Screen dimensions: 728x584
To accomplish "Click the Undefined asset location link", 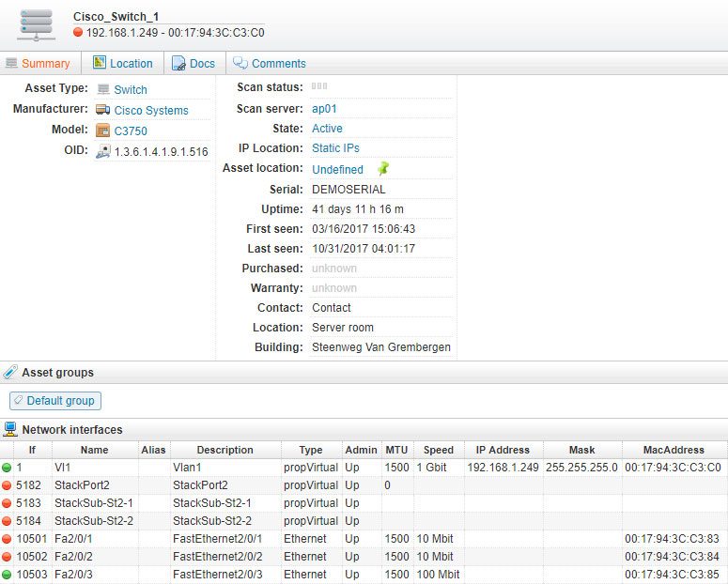I will point(337,169).
